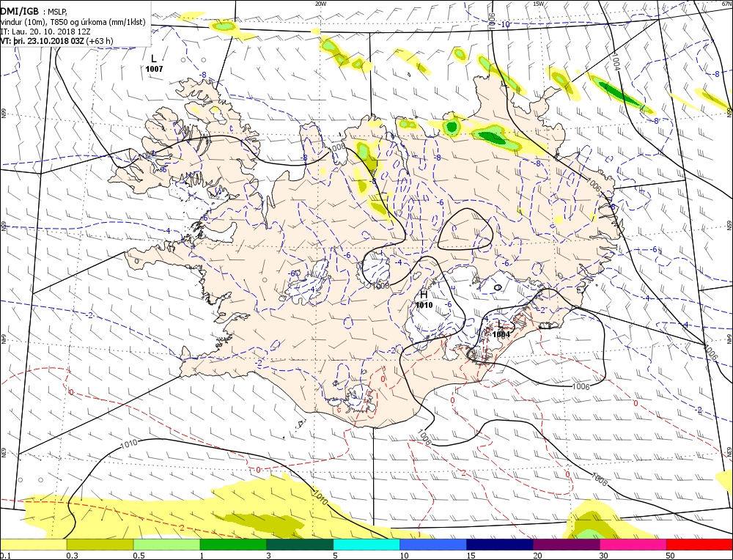Click the 'L 1007' low pressure label
The height and width of the screenshot is (560, 733).
click(154, 64)
